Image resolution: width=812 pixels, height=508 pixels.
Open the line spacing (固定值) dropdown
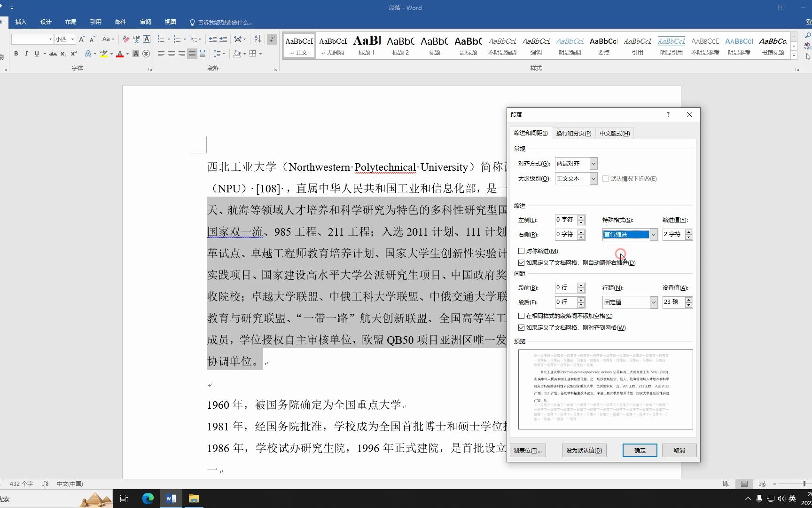(x=653, y=302)
